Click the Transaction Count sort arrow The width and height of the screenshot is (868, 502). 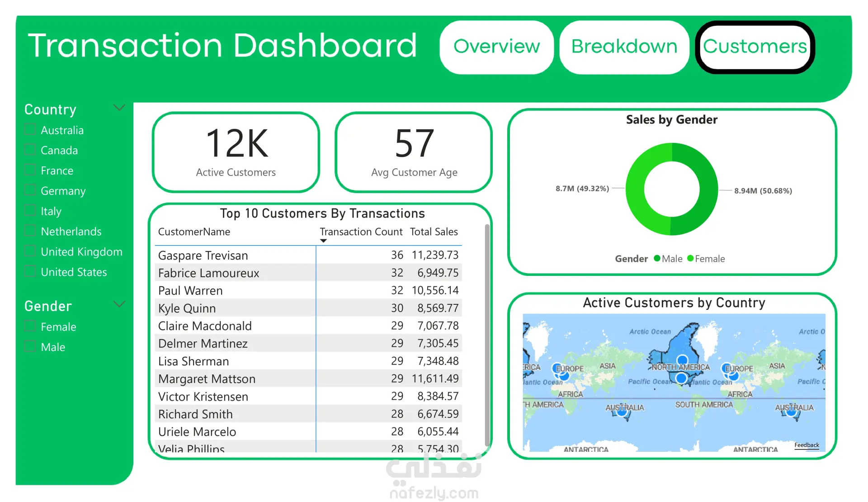(x=323, y=241)
